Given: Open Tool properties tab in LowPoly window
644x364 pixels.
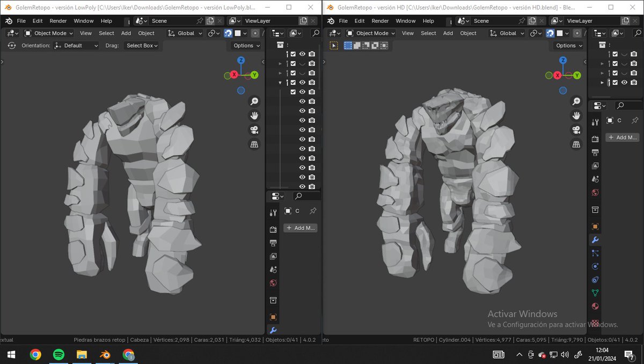Looking at the screenshot, I should [273, 213].
